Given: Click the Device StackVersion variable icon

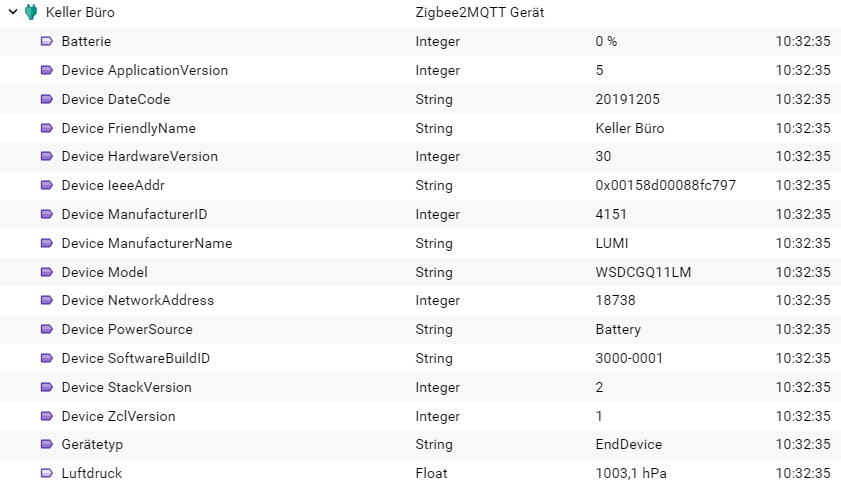Looking at the screenshot, I should [47, 387].
